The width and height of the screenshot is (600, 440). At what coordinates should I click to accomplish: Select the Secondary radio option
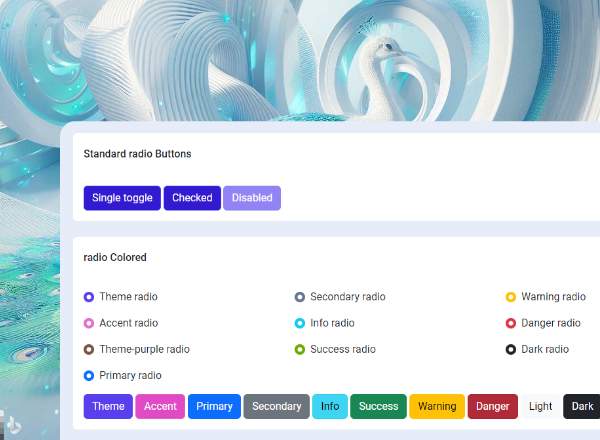pos(300,297)
